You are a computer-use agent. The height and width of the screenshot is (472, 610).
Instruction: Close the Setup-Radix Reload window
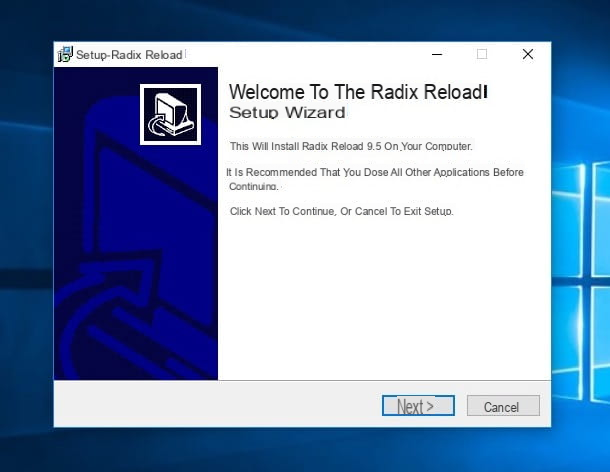click(528, 54)
